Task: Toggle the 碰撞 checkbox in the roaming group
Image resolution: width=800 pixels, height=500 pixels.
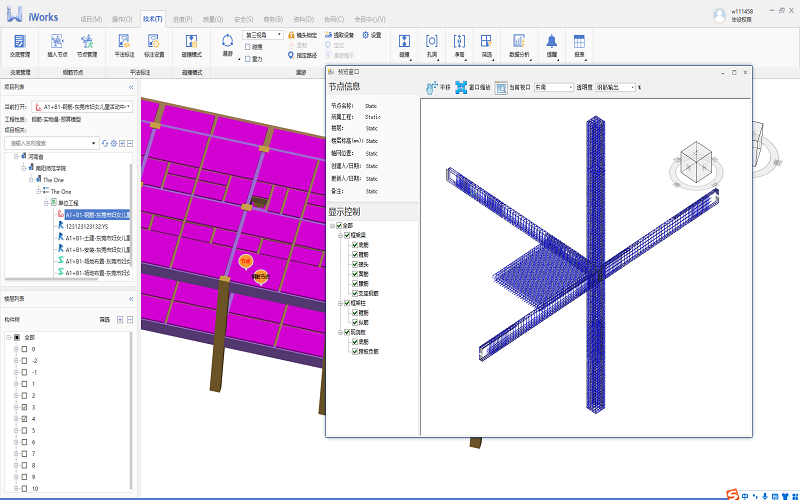Action: [247, 46]
